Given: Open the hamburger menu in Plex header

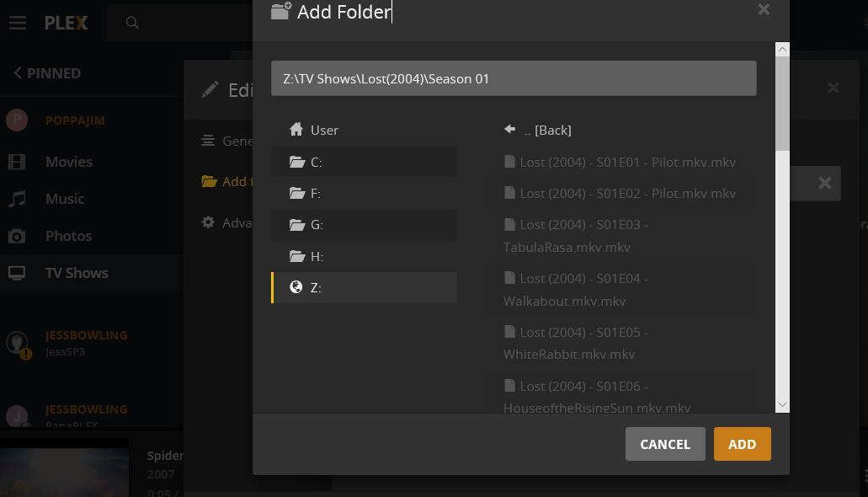Looking at the screenshot, I should point(18,23).
